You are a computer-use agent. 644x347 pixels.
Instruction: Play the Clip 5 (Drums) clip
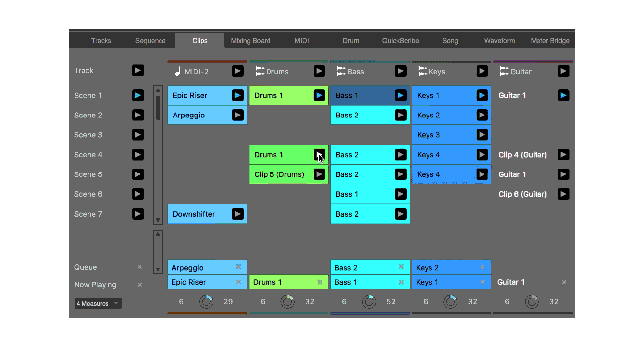tap(319, 174)
